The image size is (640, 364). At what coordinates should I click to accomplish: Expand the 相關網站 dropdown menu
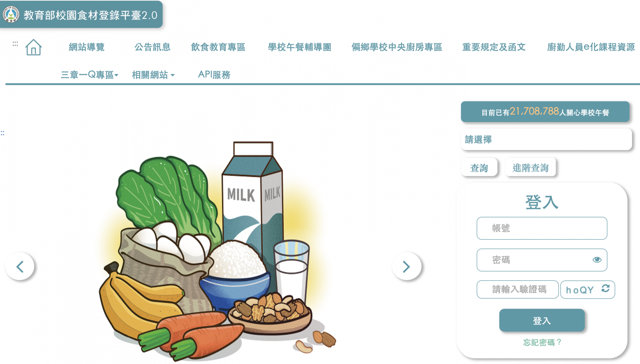153,75
